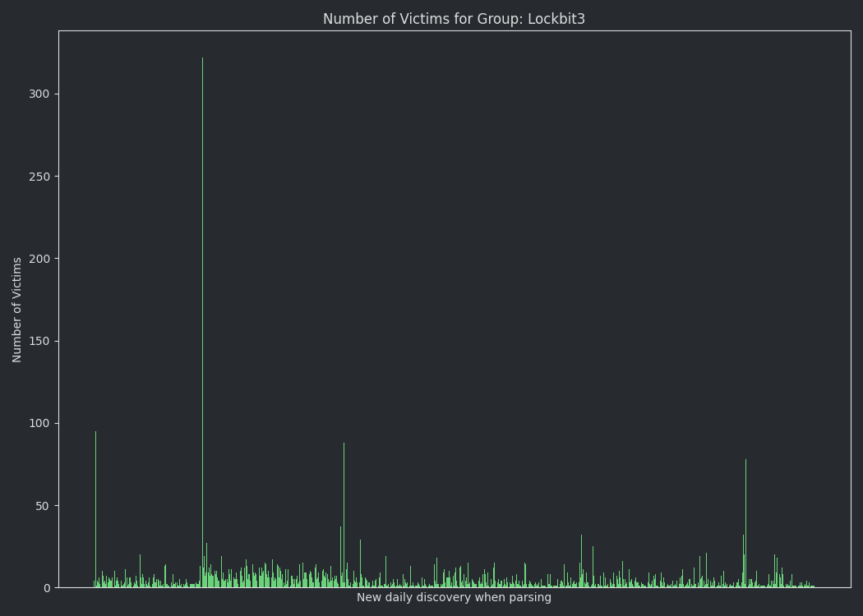This screenshot has height=616, width=863.
Task: Click the y-axis tick value 50
Action: pos(43,505)
